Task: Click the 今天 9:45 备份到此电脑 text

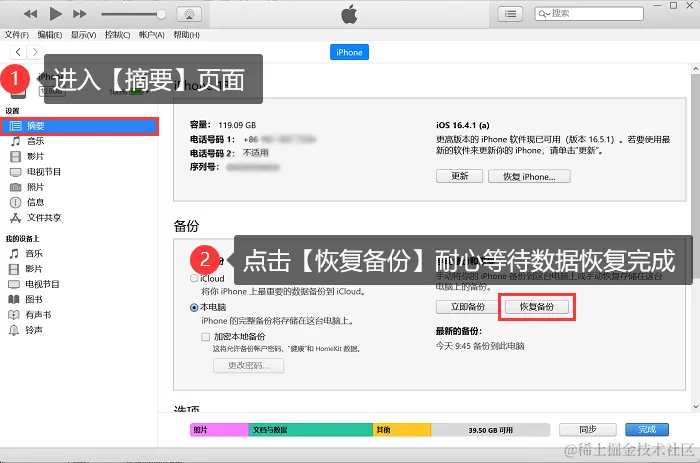Action: [480, 346]
